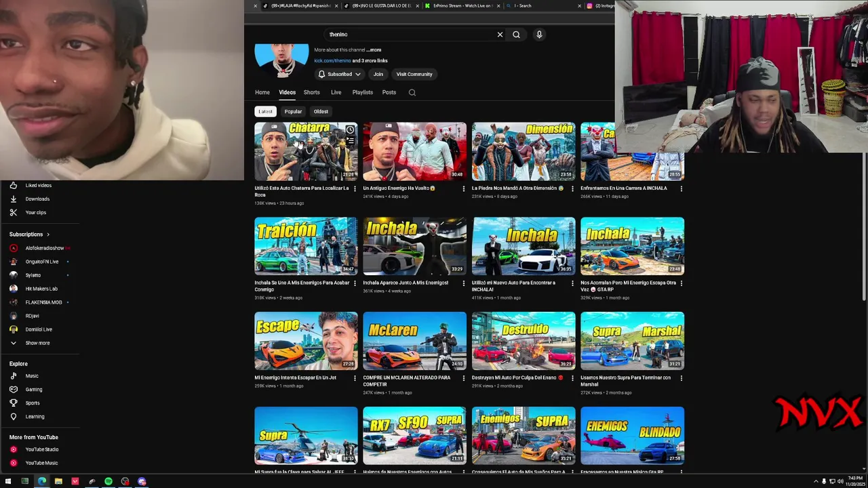Play the Traición video thumbnail
This screenshot has height=488, width=868.
(x=306, y=246)
